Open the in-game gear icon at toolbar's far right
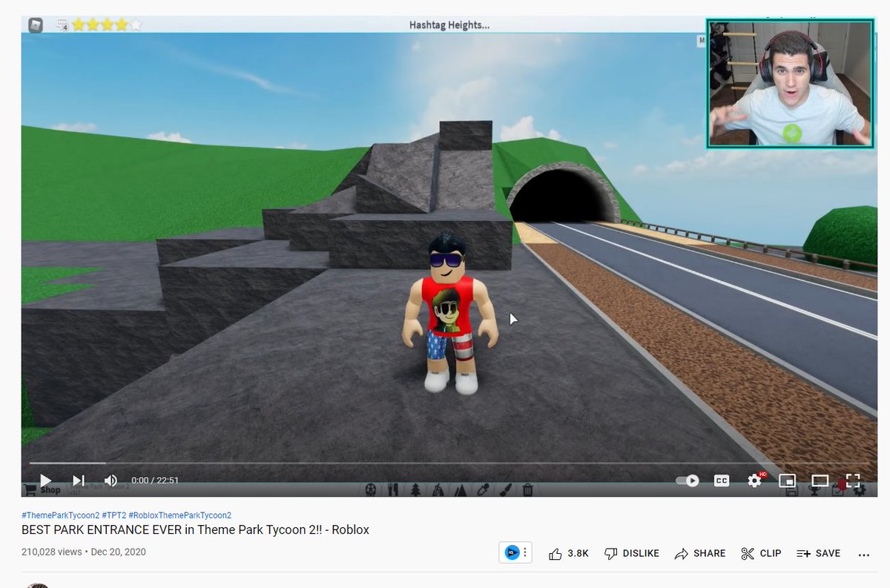The width and height of the screenshot is (890, 588). pyautogui.click(x=860, y=491)
